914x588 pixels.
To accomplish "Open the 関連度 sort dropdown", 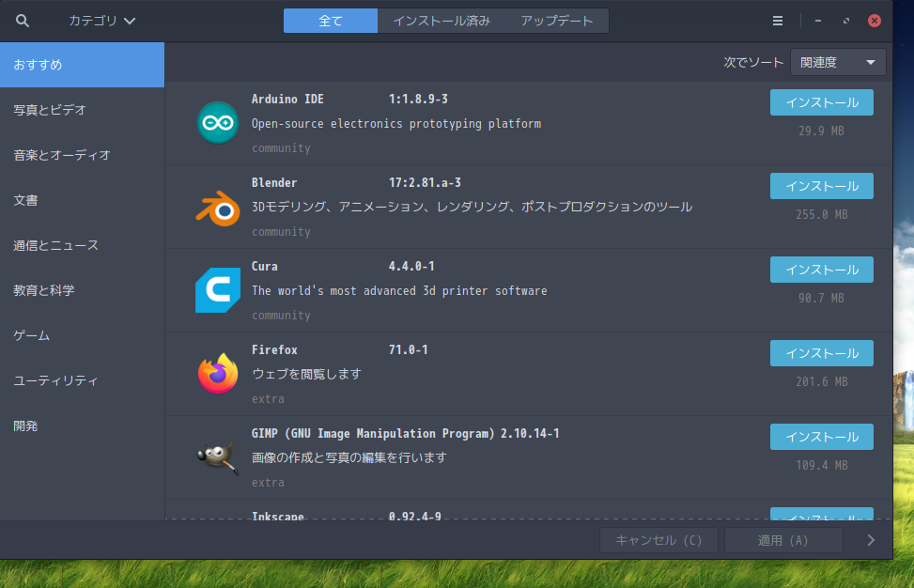I will [838, 62].
